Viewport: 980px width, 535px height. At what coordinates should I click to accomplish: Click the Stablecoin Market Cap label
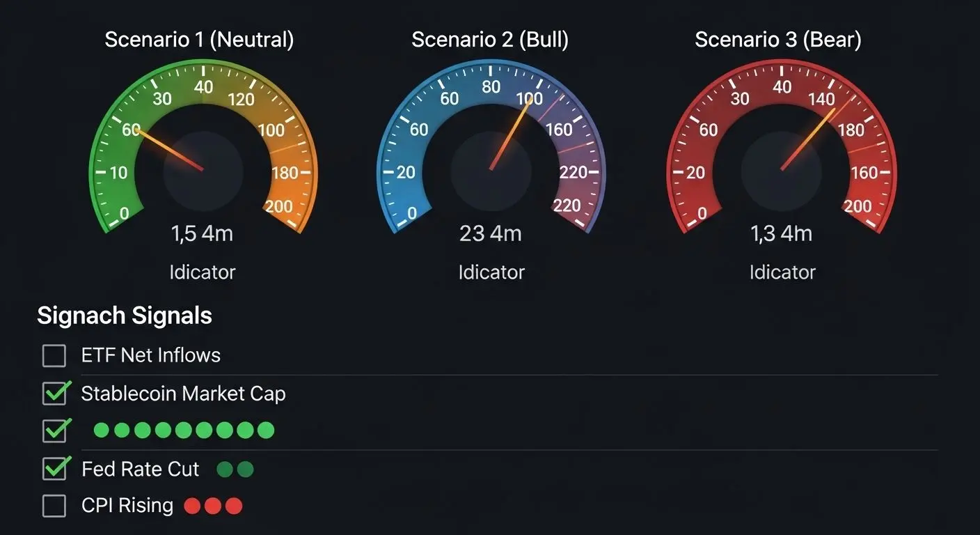pos(183,394)
